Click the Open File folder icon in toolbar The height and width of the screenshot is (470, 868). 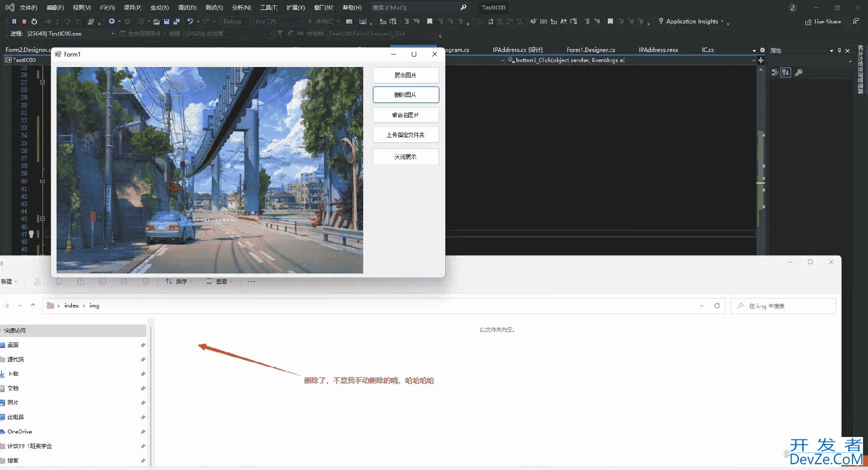tap(157, 21)
